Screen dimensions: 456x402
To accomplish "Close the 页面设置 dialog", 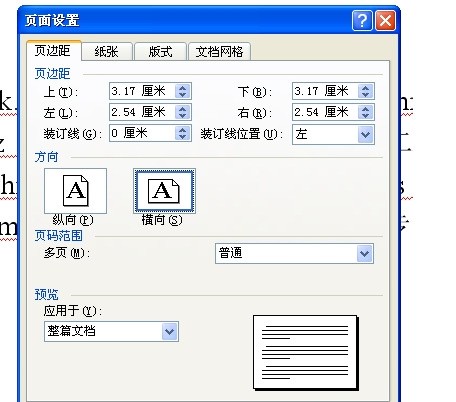I will [385, 20].
